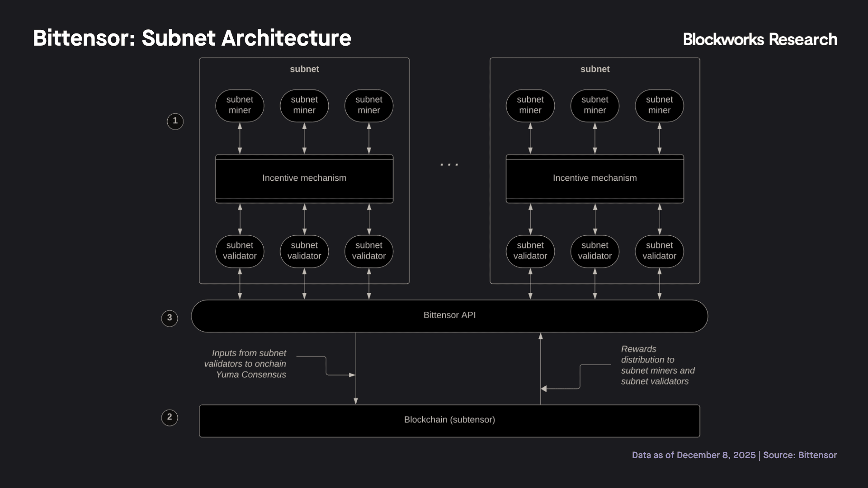Select the Bittensor API bar
The image size is (868, 488).
click(x=449, y=316)
